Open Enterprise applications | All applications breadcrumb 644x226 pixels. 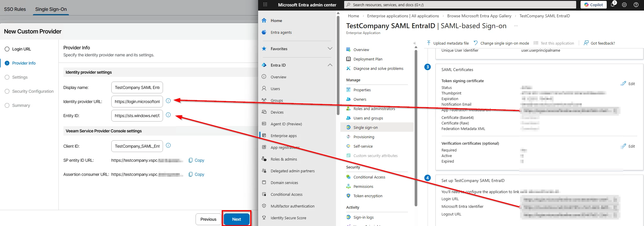403,16
